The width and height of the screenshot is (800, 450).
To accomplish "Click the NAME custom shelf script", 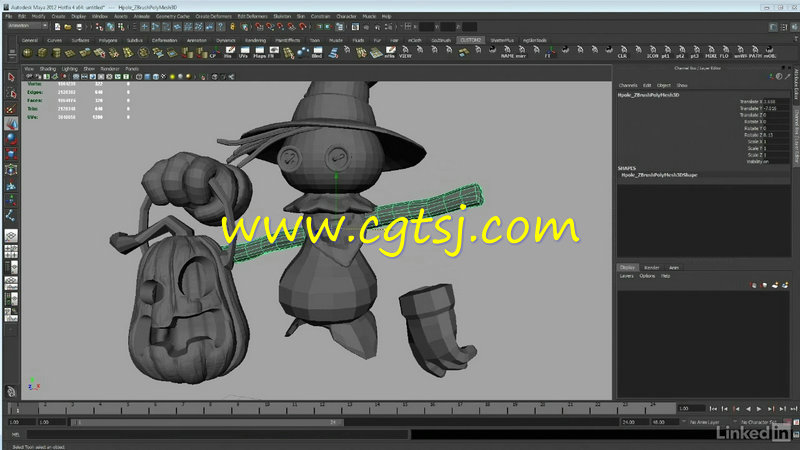I will click(507, 53).
